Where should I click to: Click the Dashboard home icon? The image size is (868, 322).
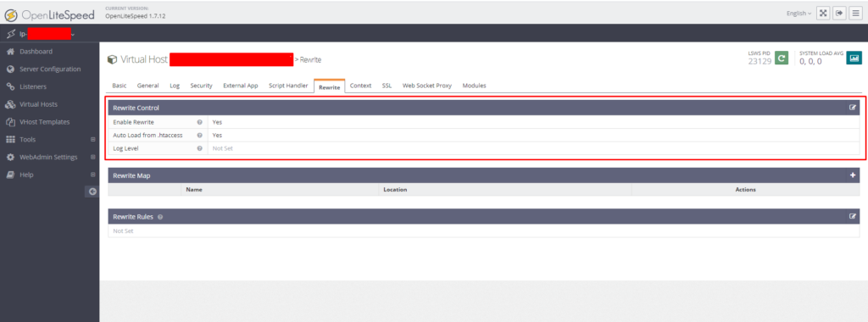[x=9, y=52]
